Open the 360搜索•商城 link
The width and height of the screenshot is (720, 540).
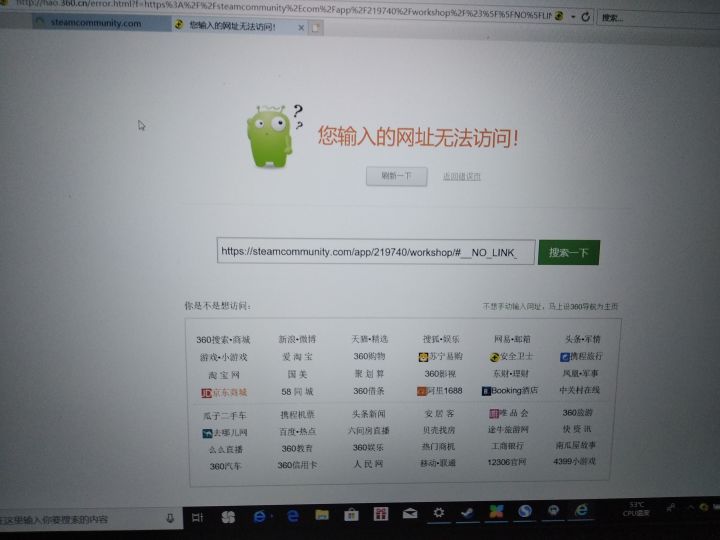[x=223, y=340]
